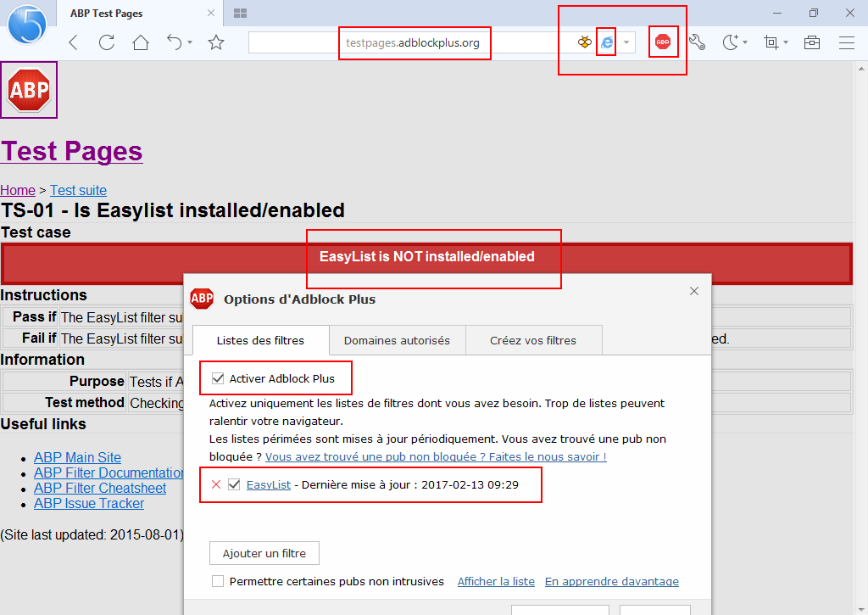Click the Ajouter un filtre button
The width and height of the screenshot is (868, 615).
point(264,553)
